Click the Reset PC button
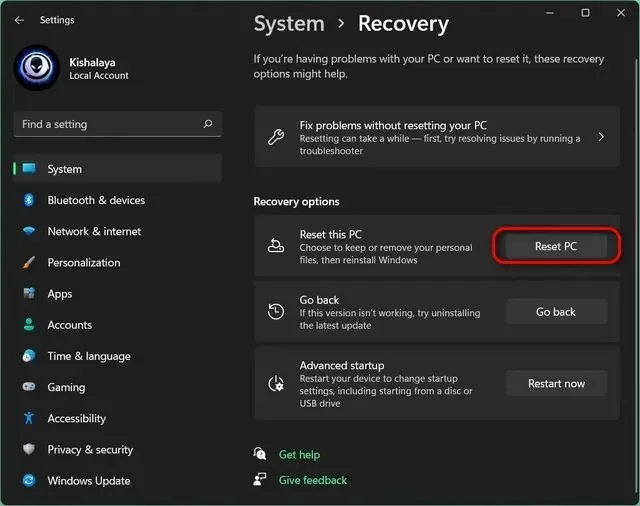 coord(556,246)
